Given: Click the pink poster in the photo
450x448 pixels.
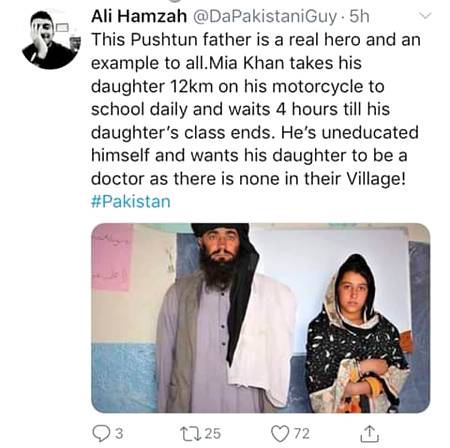Looking at the screenshot, I should click(x=112, y=257).
